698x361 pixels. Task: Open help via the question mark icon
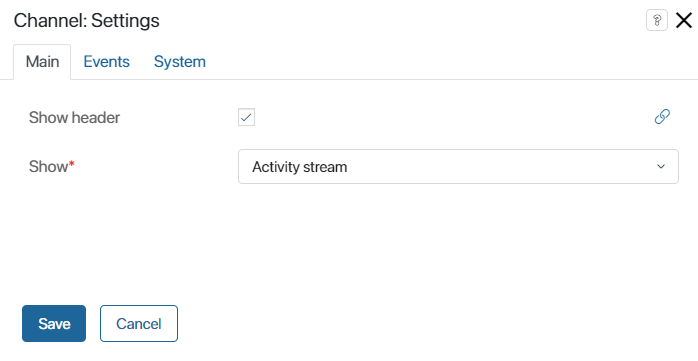point(657,20)
